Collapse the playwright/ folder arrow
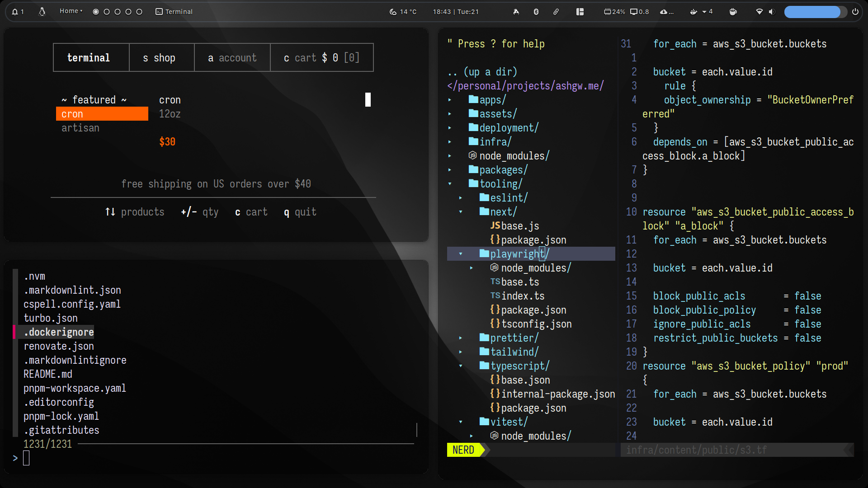Screen dimensions: 868x488 [461, 254]
